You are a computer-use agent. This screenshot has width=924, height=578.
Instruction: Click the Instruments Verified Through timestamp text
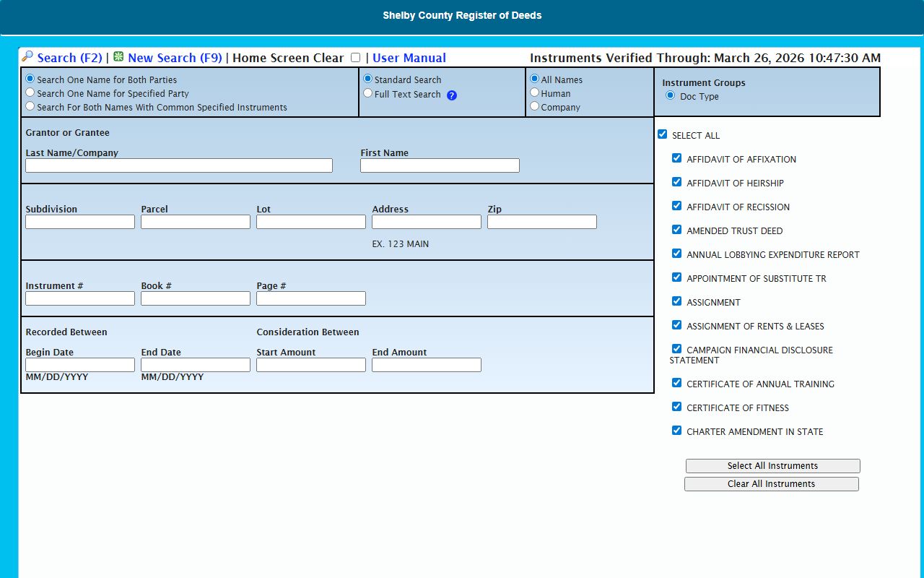click(705, 58)
